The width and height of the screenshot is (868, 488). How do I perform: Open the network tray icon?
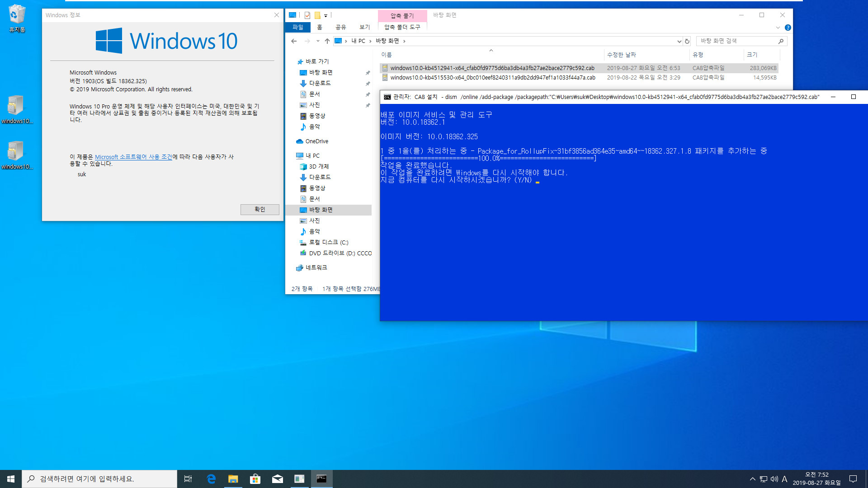click(x=764, y=479)
